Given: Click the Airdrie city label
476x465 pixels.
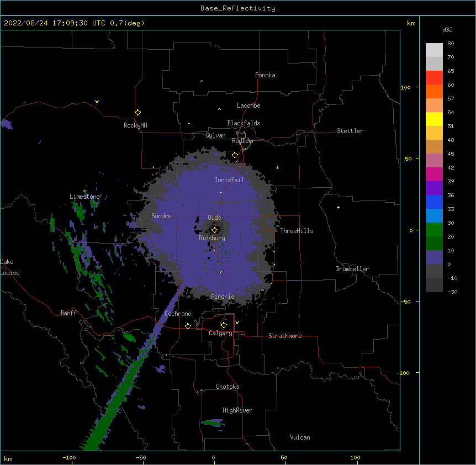Looking at the screenshot, I should [223, 297].
